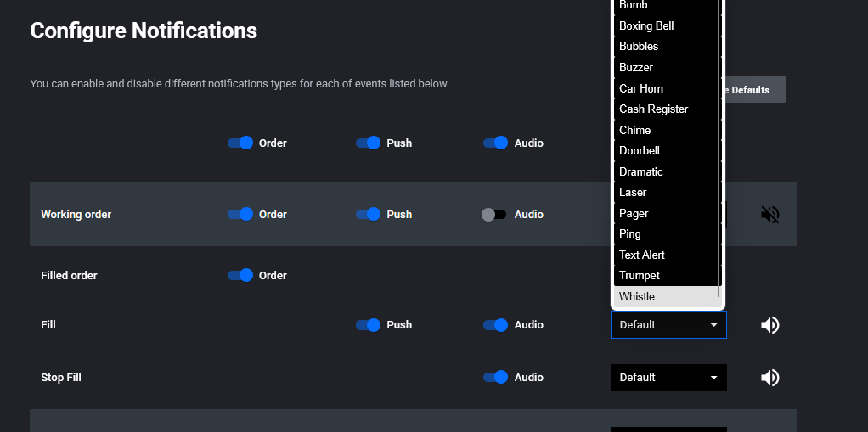
Task: Play the Stop Fill sound speaker icon
Action: tap(770, 377)
